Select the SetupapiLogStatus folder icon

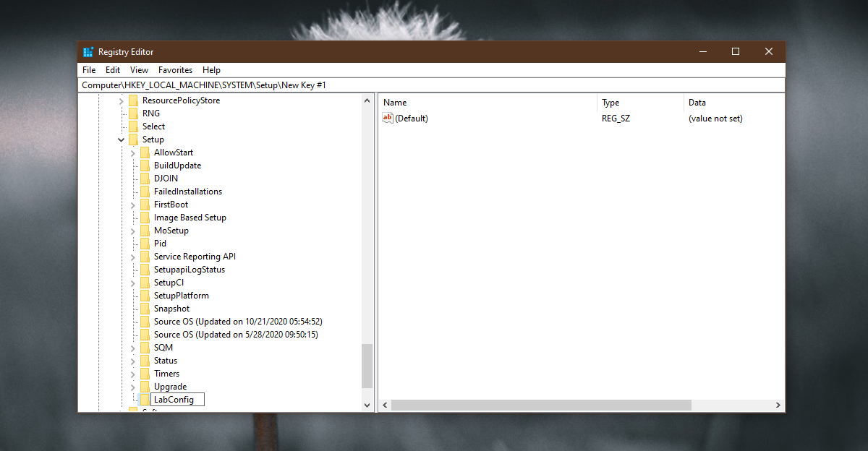pos(145,270)
